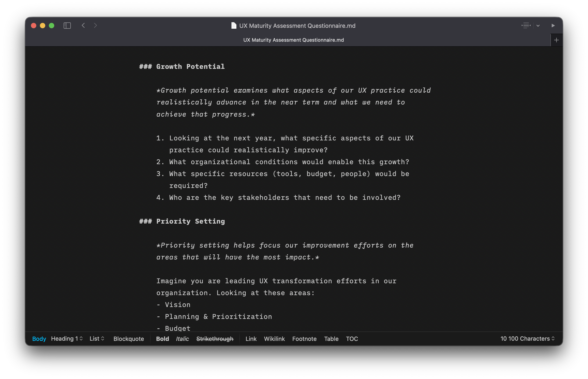Apply Body paragraph style
The image size is (588, 379).
39,339
